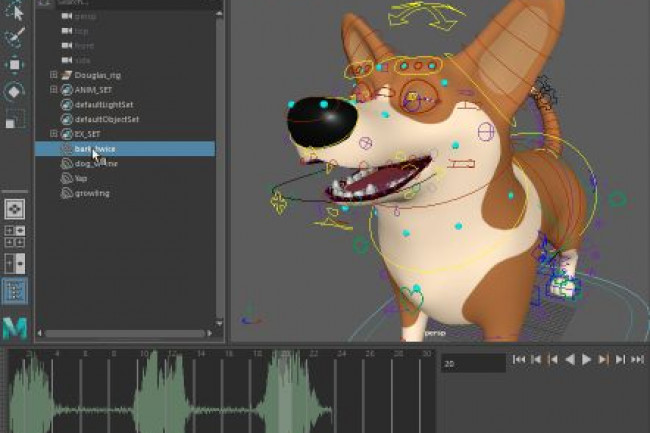Expand the Douglas_rig node

pos(54,75)
